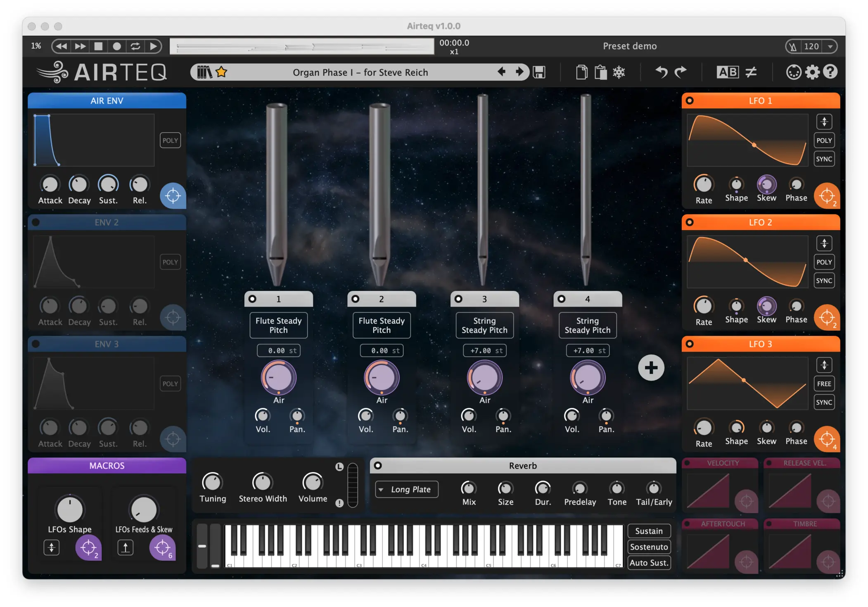Click the LFOs Shape macro target icon
Image resolution: width=868 pixels, height=607 pixels.
88,548
